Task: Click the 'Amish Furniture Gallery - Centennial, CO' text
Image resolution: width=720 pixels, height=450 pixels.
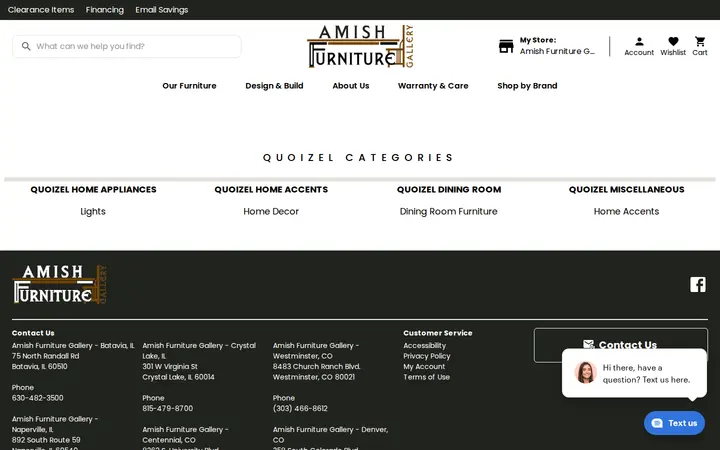Action: click(x=185, y=435)
